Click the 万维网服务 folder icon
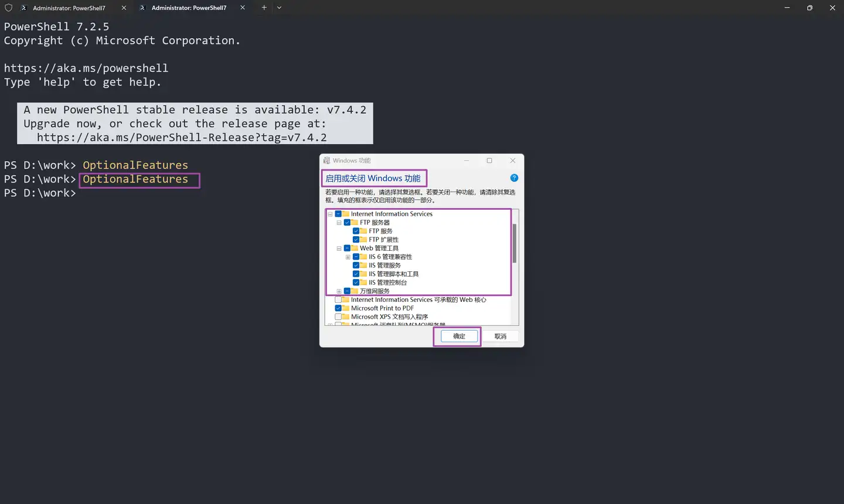 pyautogui.click(x=355, y=291)
